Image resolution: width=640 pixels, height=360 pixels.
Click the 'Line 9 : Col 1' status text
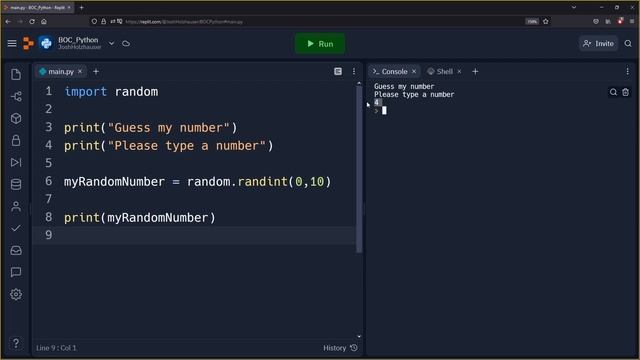pyautogui.click(x=56, y=348)
